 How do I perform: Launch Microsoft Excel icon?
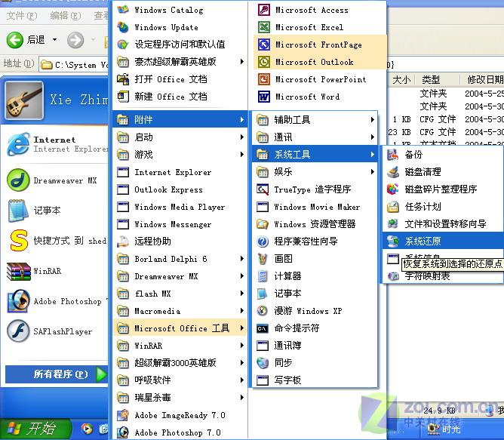tap(264, 27)
